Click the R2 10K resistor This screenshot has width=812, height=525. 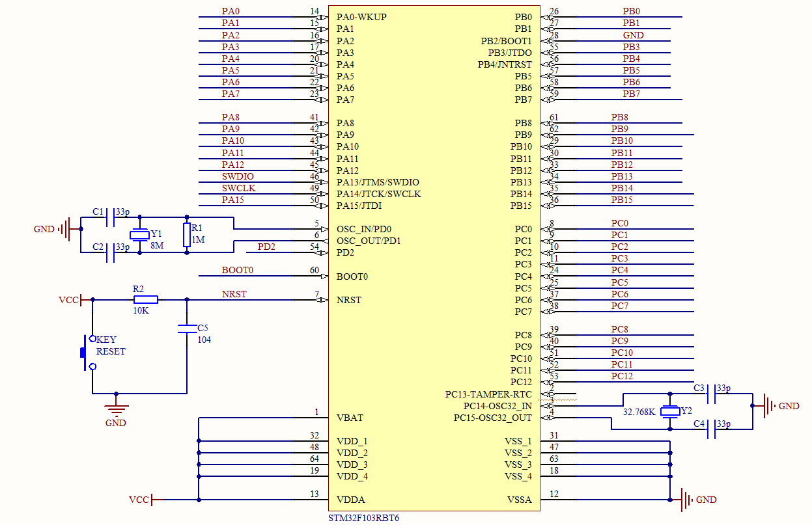click(145, 300)
